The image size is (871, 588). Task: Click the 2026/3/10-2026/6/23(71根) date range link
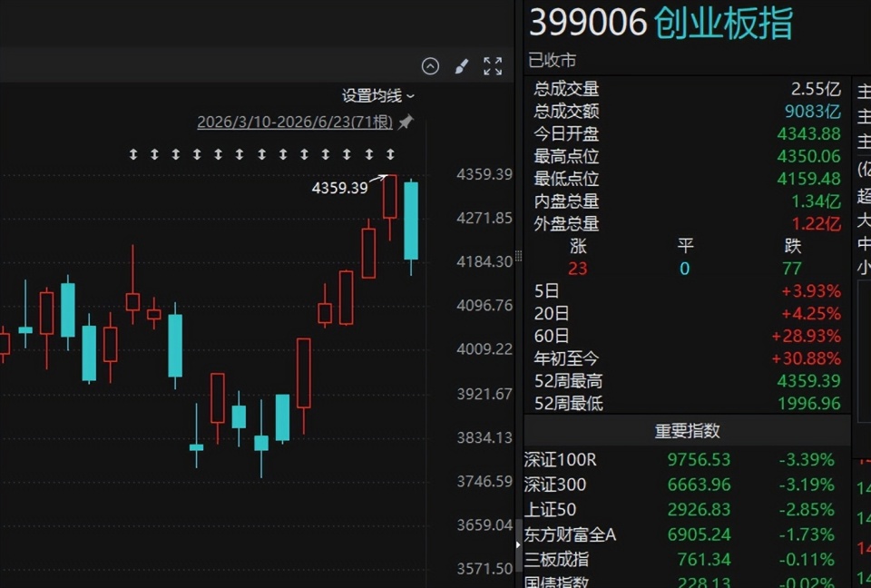[294, 122]
